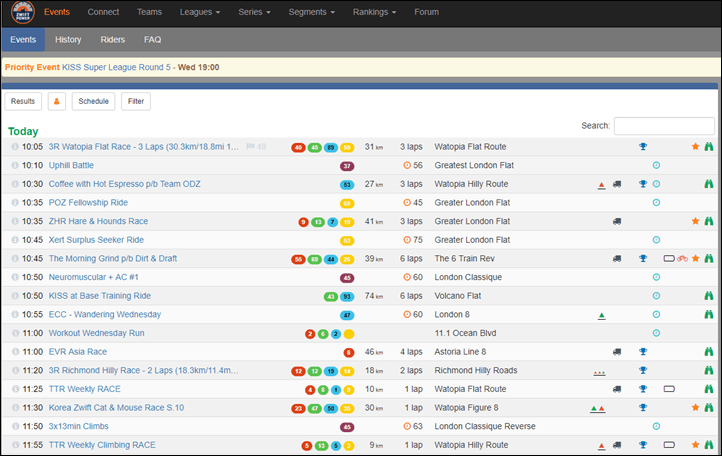Open the Workout Wednesday Run event
Screen dimensions: 722x456
tap(97, 333)
